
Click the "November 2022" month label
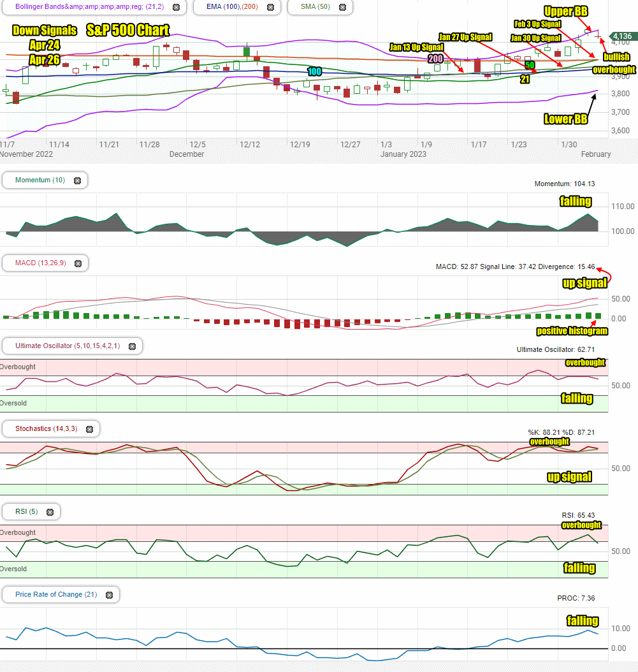point(26,154)
